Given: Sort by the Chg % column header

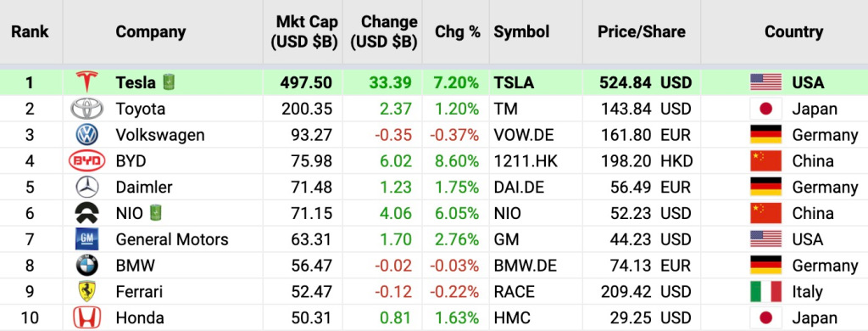Looking at the screenshot, I should tap(457, 31).
